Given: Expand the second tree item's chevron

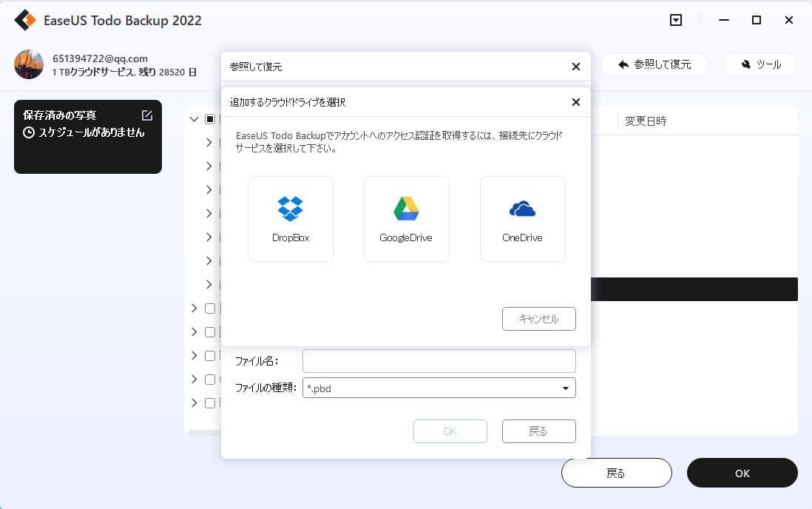Looking at the screenshot, I should tap(209, 142).
